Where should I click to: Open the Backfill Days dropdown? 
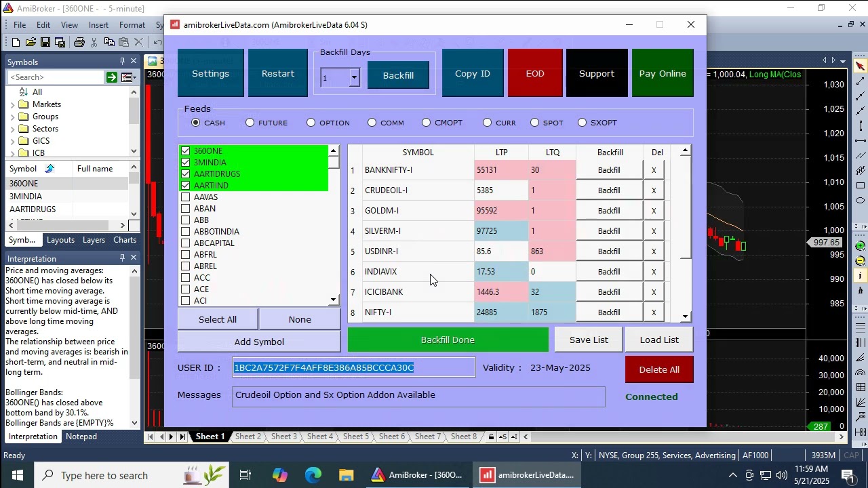354,77
